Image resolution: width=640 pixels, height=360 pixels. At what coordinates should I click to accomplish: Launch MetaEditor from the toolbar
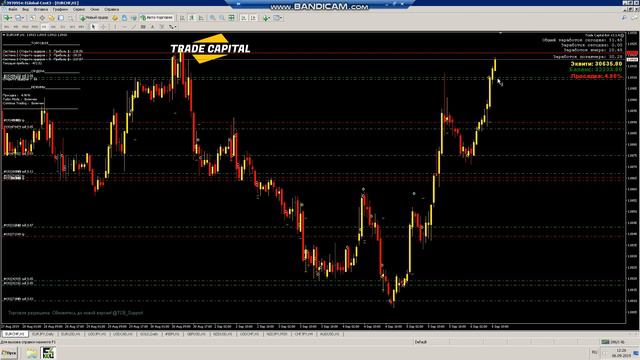[115, 18]
